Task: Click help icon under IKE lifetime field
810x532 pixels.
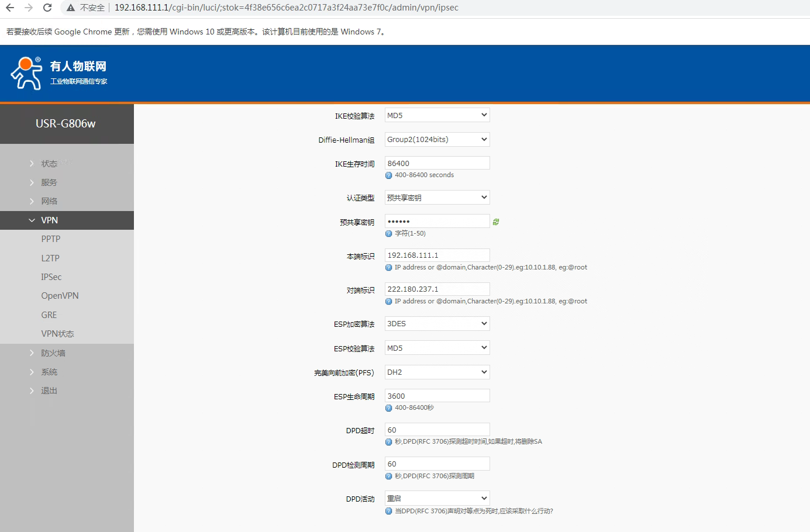Action: pyautogui.click(x=389, y=175)
